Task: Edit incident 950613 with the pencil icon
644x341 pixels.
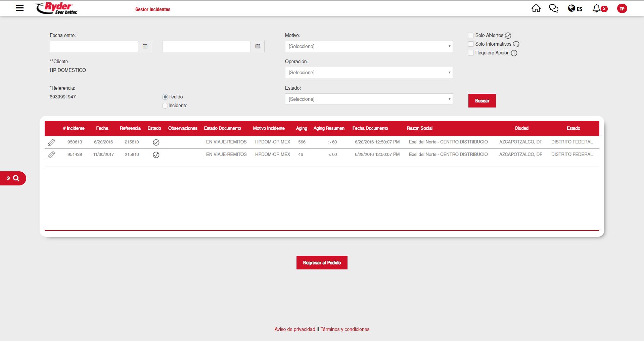Action: [x=51, y=142]
